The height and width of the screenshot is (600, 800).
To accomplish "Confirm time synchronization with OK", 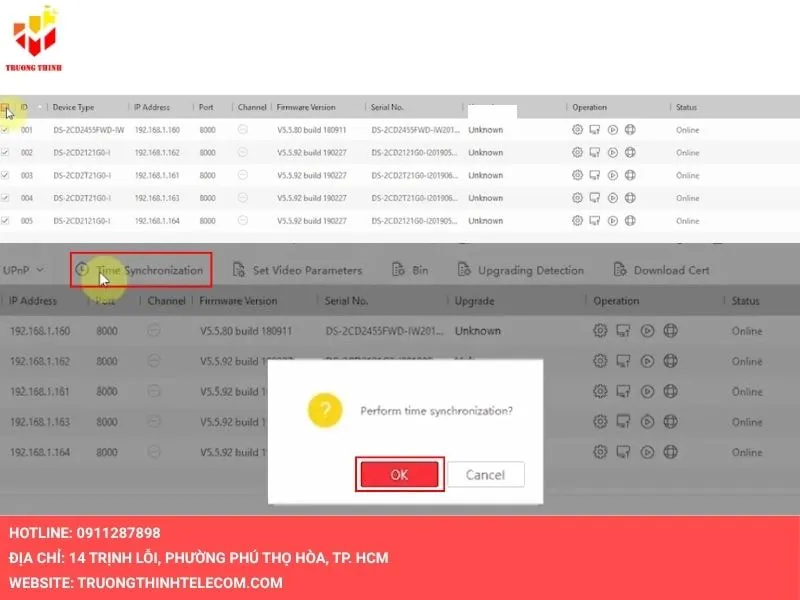I will click(399, 475).
